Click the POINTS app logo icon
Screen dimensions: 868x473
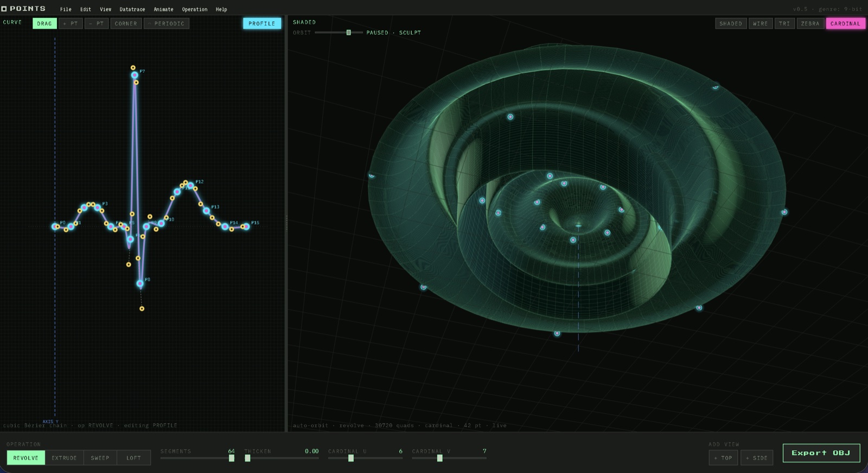point(4,9)
